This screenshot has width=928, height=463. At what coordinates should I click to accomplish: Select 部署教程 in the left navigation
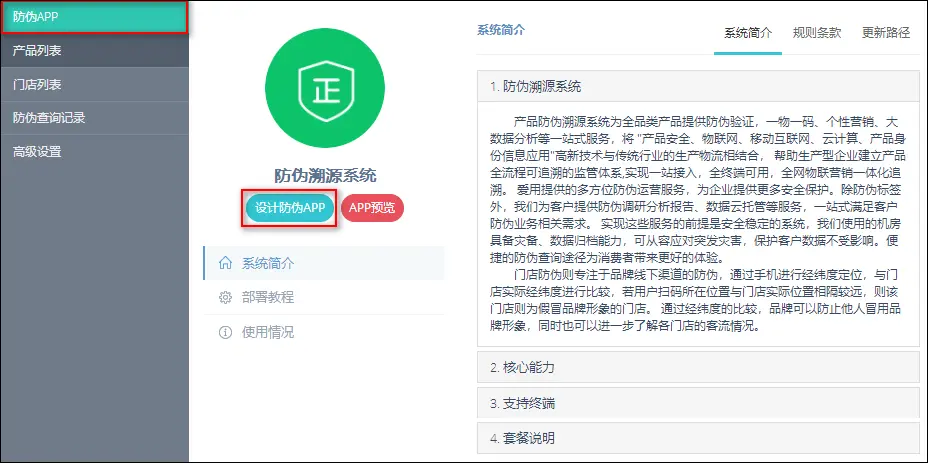tap(267, 297)
